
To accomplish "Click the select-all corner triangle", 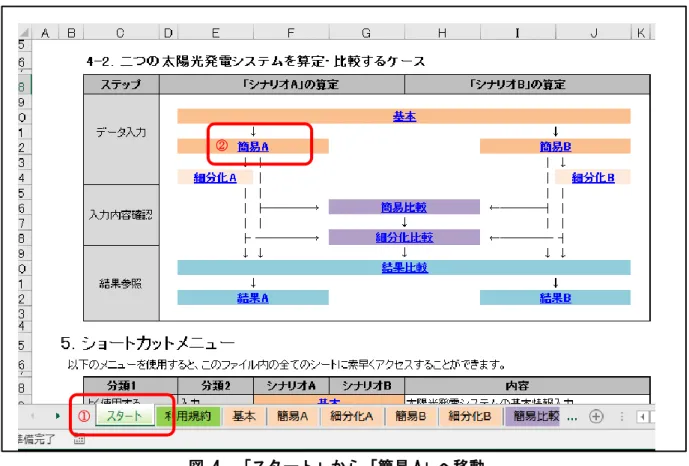I will click(x=25, y=33).
